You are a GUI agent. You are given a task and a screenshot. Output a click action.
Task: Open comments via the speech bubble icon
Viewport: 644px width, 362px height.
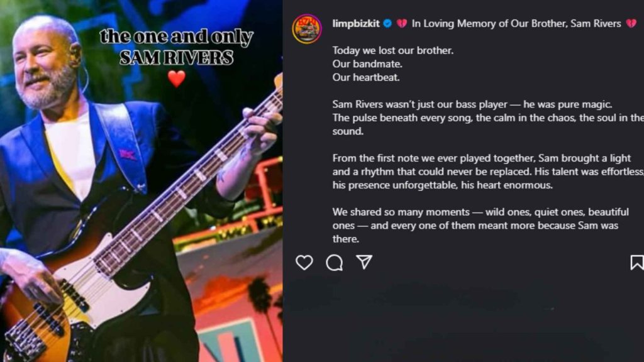click(x=335, y=262)
